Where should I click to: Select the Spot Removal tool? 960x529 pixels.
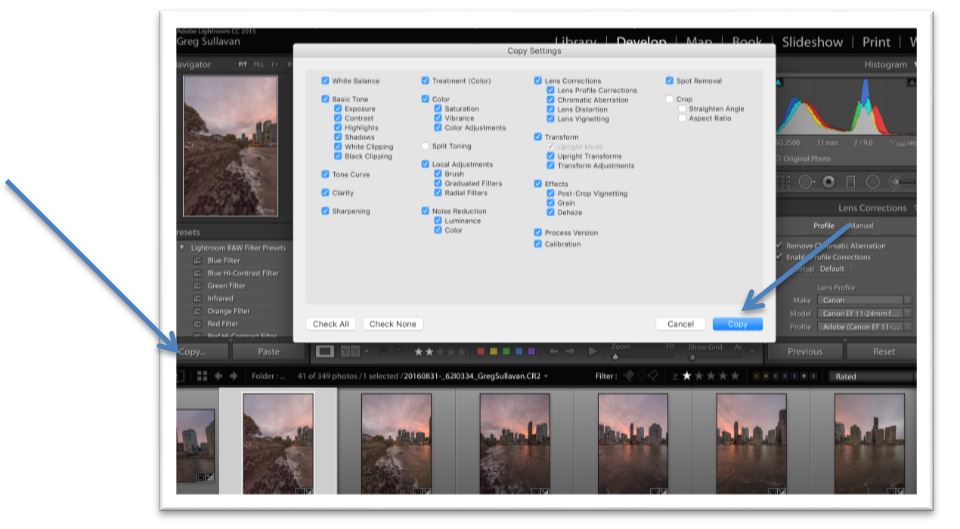pos(806,182)
